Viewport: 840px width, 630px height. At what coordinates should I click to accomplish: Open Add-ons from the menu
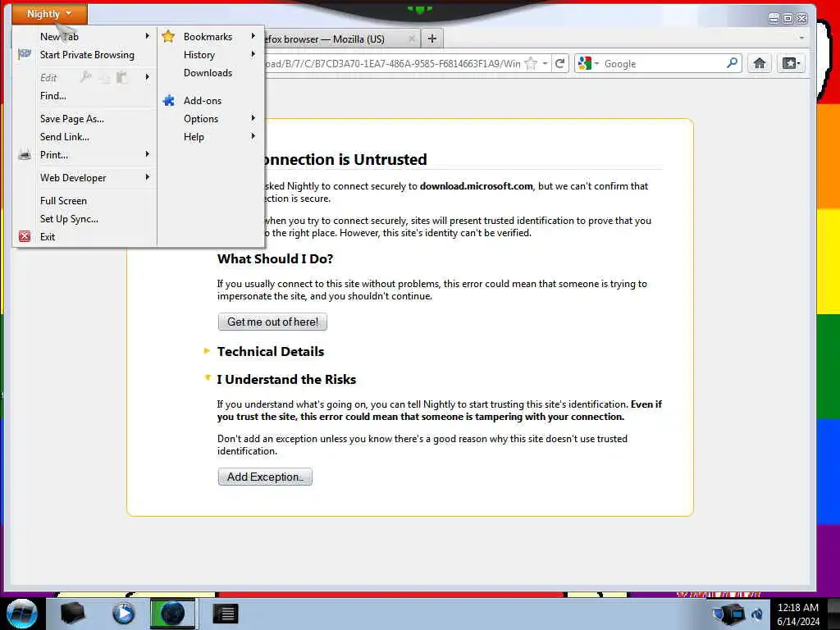[x=203, y=101]
